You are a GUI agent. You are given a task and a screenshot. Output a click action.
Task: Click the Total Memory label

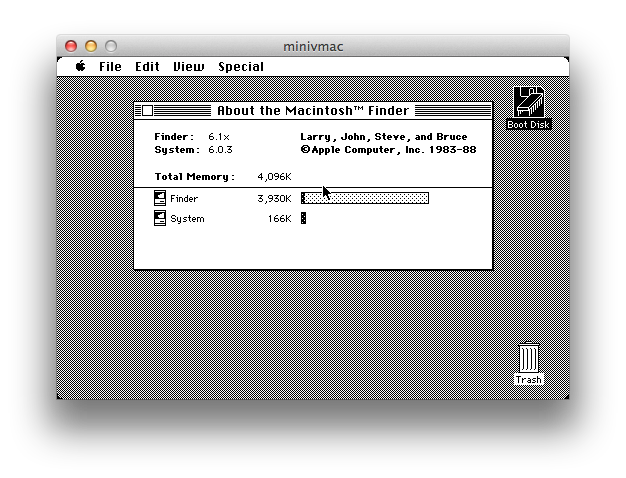[x=194, y=177]
